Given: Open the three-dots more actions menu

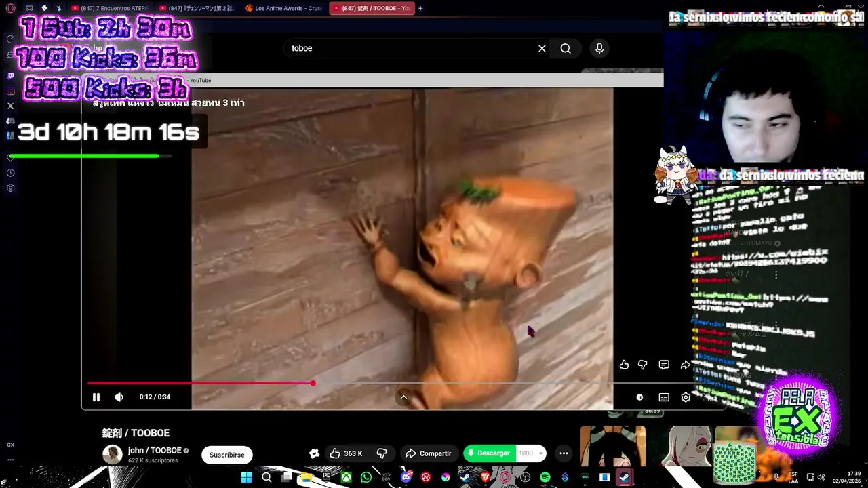Looking at the screenshot, I should [x=564, y=453].
